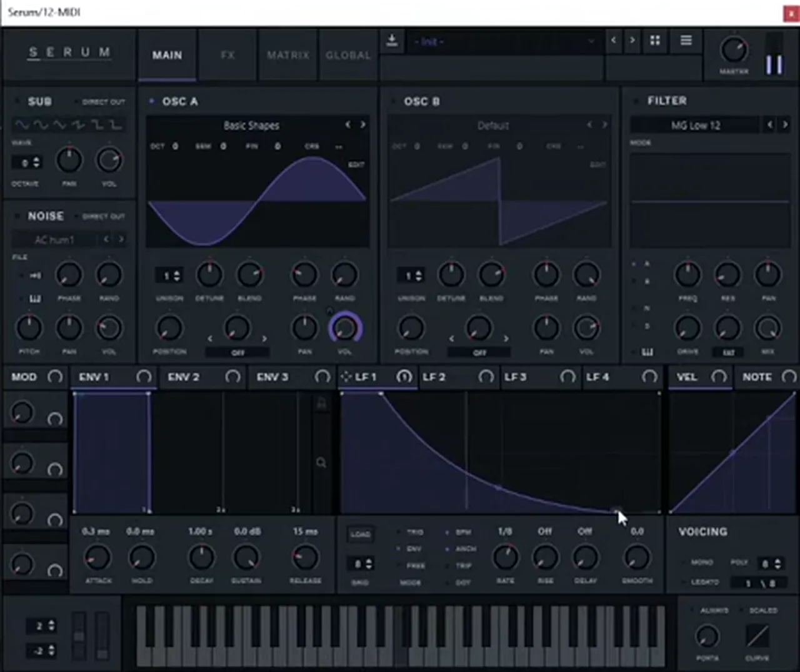Toggle the noise keytrack piano icon
The height and width of the screenshot is (672, 800).
click(35, 299)
